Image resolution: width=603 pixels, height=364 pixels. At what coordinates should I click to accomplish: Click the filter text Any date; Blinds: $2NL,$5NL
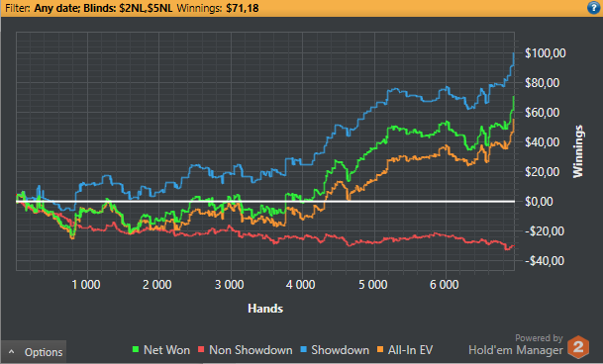pos(103,8)
